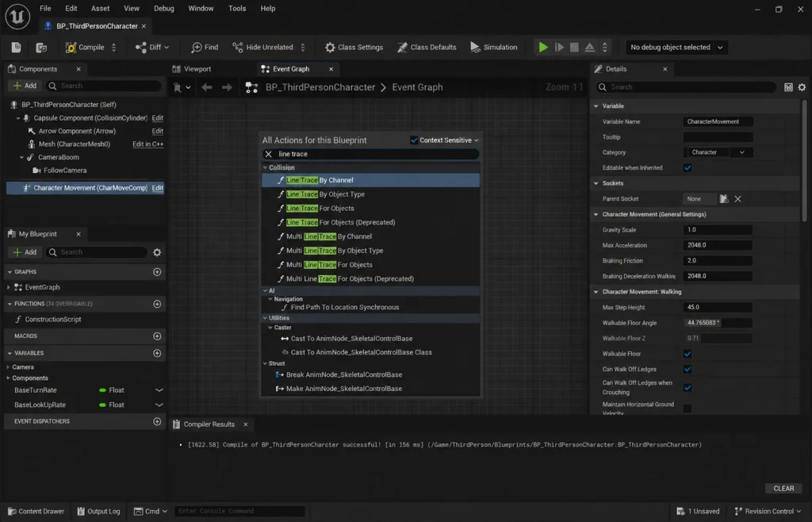This screenshot has width=812, height=522.
Task: Add a new variable with plus icon
Action: coord(157,353)
